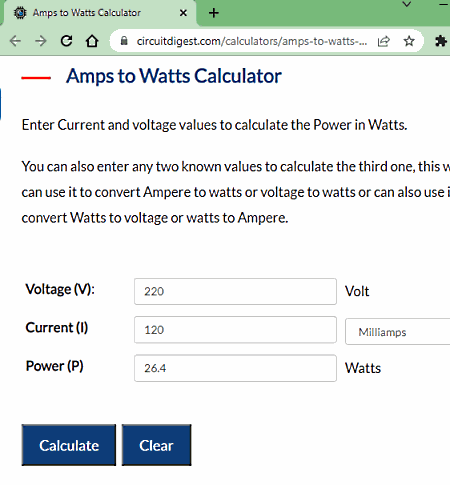Click the padlock site info icon
Screen dimensions: 450x485
coord(124,41)
